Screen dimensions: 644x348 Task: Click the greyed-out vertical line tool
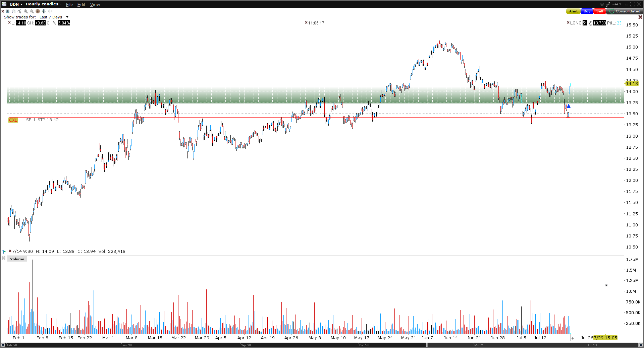click(x=50, y=11)
